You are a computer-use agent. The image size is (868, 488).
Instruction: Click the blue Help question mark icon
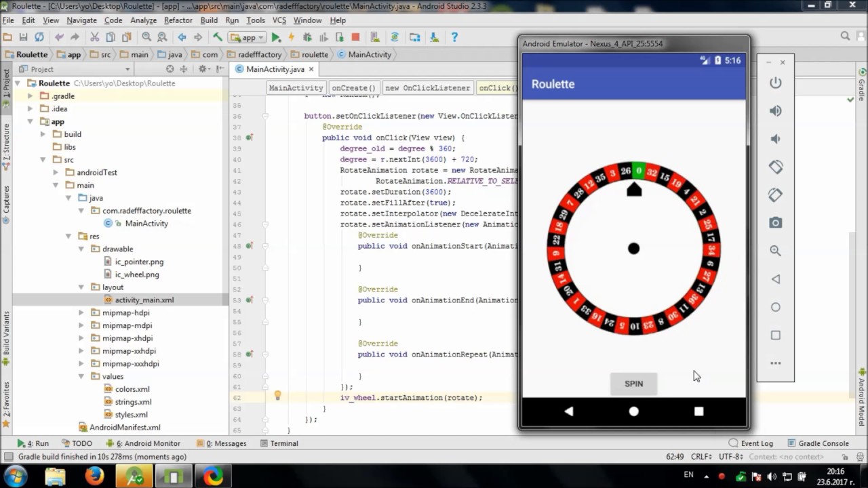click(454, 37)
